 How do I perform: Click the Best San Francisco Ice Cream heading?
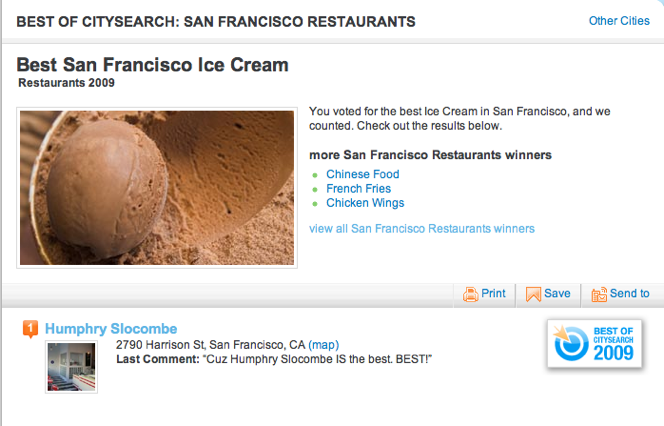click(x=152, y=65)
